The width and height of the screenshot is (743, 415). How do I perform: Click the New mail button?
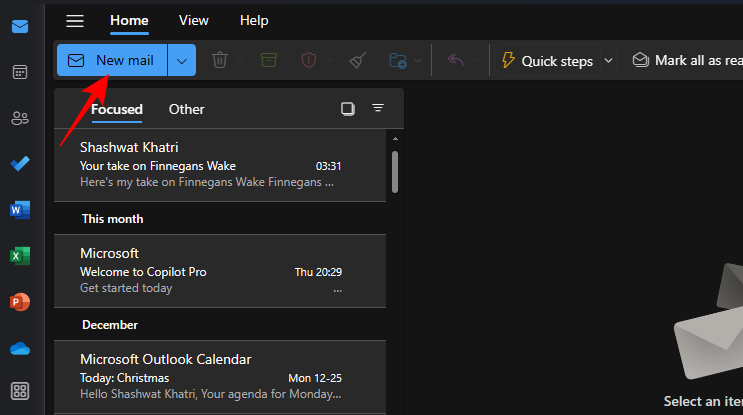[x=112, y=60]
